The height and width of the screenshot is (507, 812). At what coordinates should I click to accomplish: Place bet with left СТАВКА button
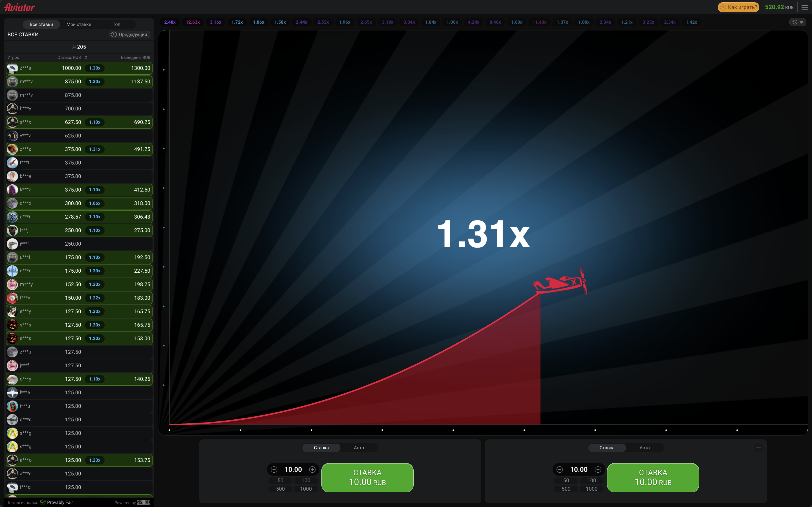pos(367,477)
